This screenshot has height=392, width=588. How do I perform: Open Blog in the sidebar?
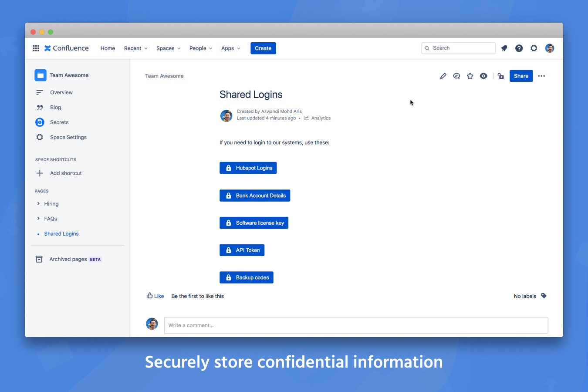tap(56, 107)
